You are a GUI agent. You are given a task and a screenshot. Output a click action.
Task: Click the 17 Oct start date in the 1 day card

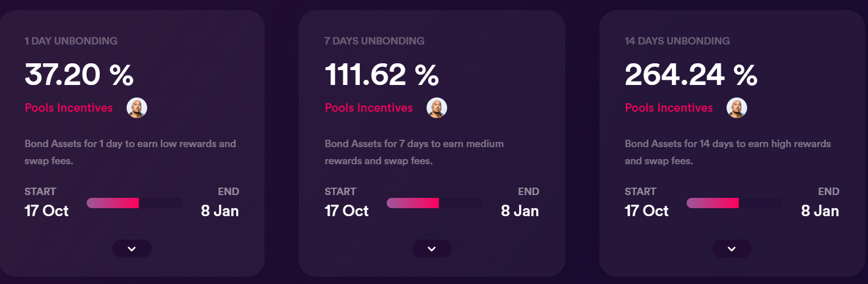tap(46, 211)
